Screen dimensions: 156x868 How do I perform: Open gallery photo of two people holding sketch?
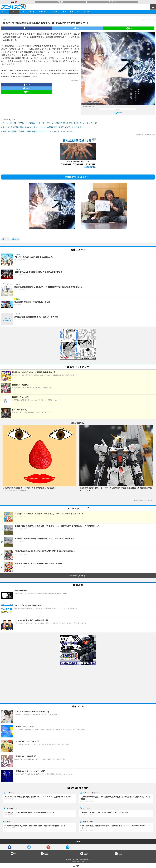pos(104,206)
